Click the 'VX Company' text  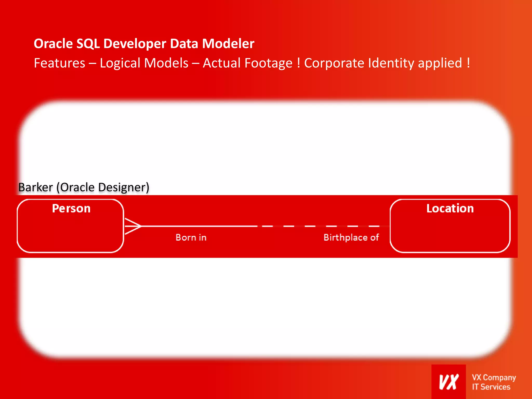(x=494, y=377)
